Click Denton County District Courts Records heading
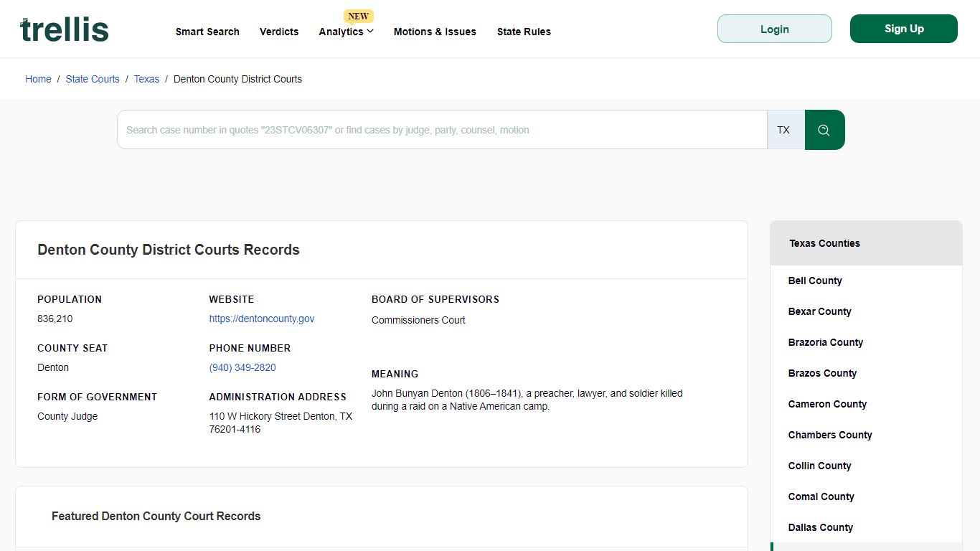980x551 pixels. (x=169, y=250)
